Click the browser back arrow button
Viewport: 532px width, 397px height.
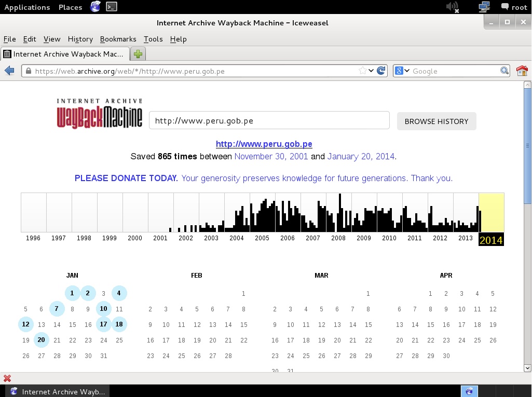pyautogui.click(x=9, y=71)
